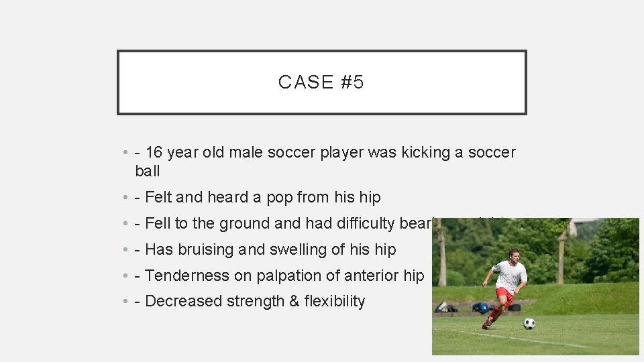Click the bullet dot before 'Fell to the ground'
Screen dimensions: 644x362
(125, 223)
